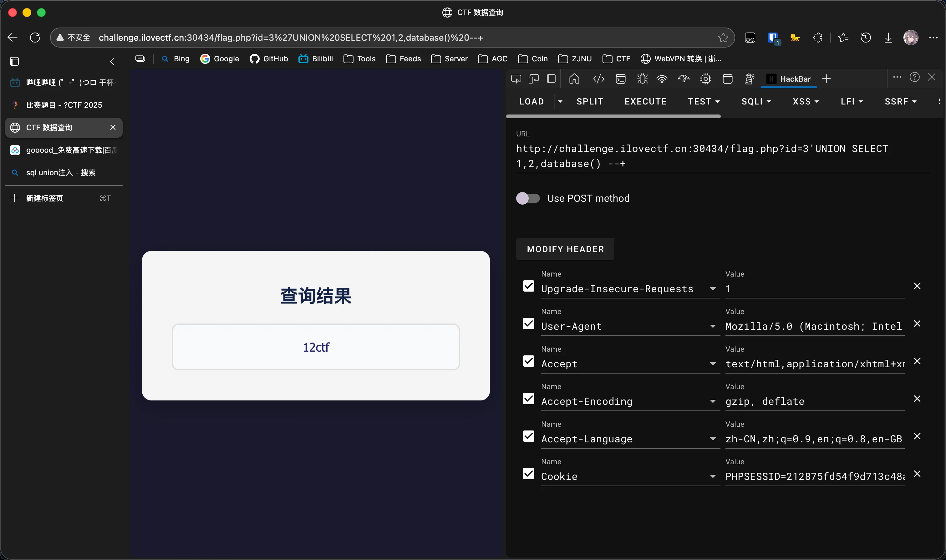Screen dimensions: 946x560
Task: Uncheck the User-Agent header checkbox
Action: click(528, 324)
